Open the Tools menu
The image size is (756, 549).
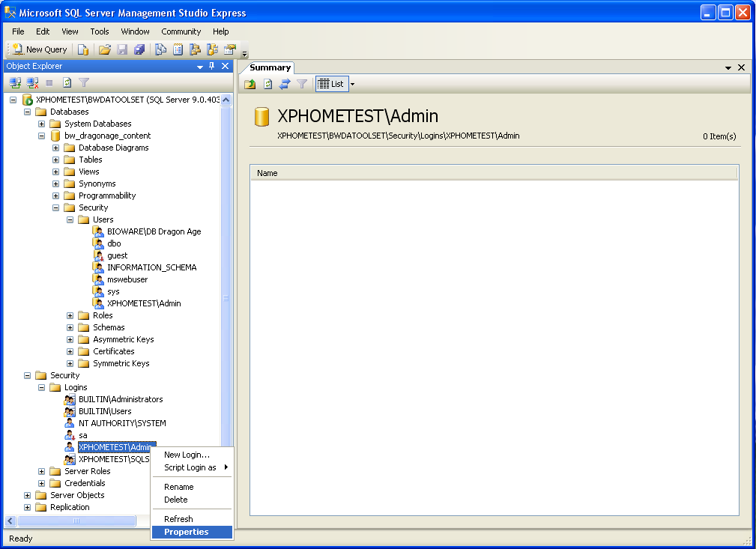click(x=100, y=31)
